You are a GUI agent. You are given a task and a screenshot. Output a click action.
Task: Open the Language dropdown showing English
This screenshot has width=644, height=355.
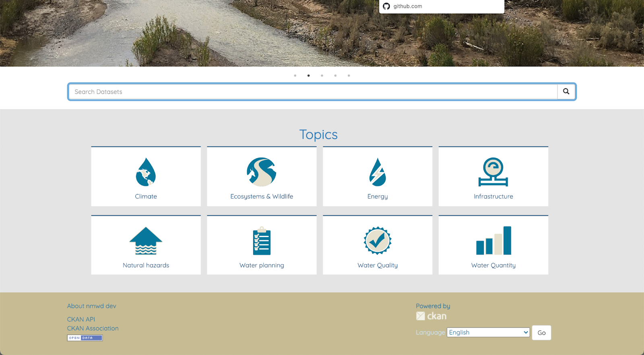[488, 332]
